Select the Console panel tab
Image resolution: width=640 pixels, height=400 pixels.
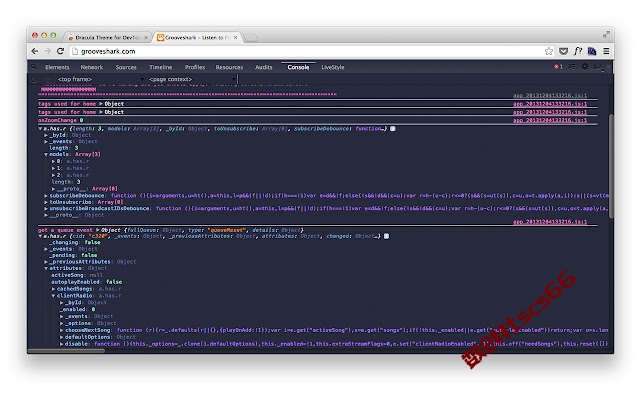[x=298, y=67]
